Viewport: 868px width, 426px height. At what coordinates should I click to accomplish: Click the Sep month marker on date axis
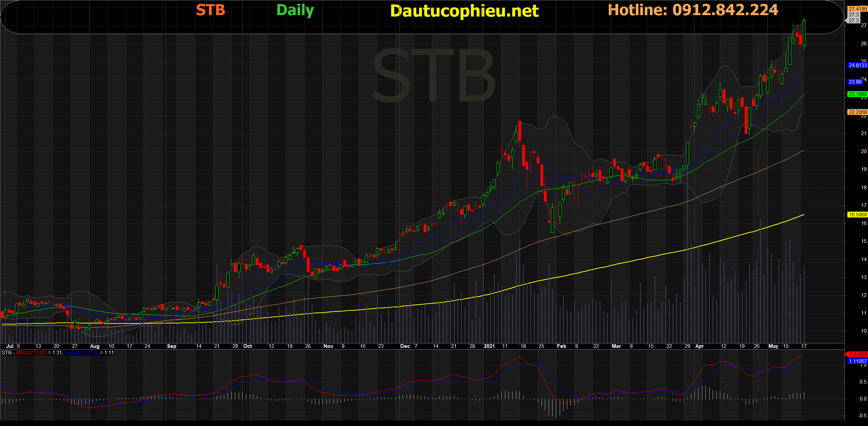tap(172, 346)
